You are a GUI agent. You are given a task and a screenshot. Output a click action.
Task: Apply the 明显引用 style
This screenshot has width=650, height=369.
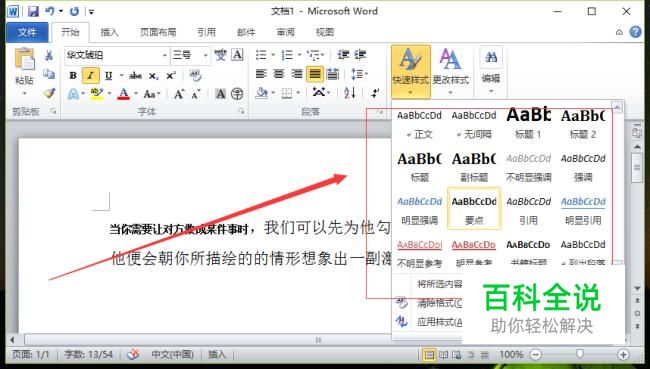(x=583, y=209)
